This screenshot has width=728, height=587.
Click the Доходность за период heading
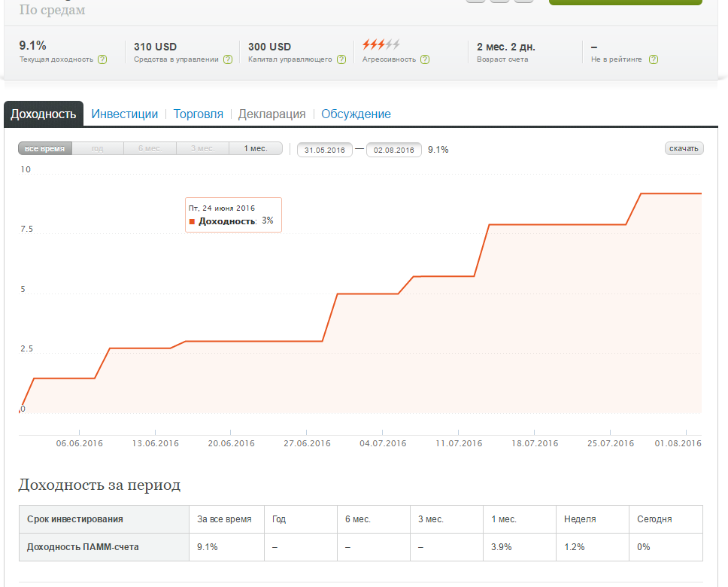click(99, 485)
